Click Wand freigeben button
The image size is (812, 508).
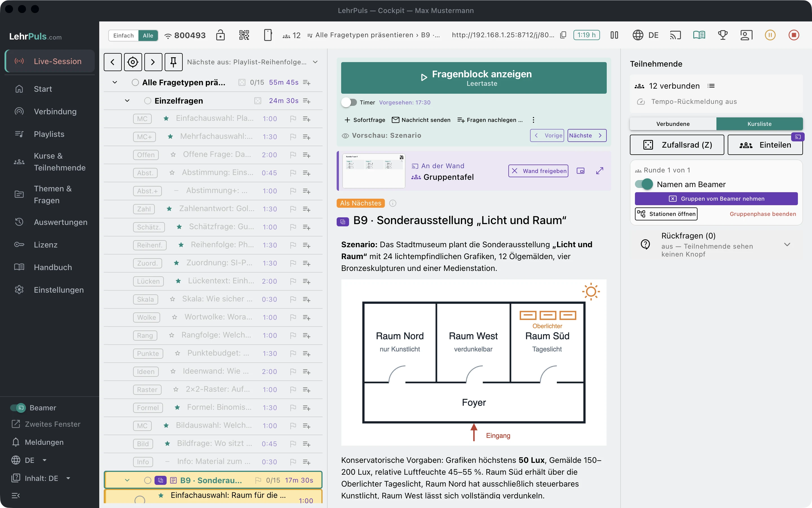pos(538,171)
